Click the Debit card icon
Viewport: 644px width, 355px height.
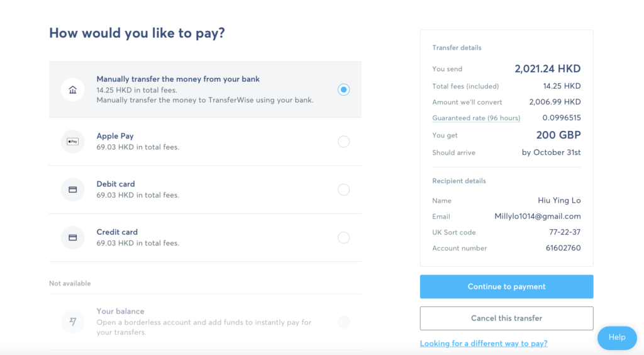(73, 189)
